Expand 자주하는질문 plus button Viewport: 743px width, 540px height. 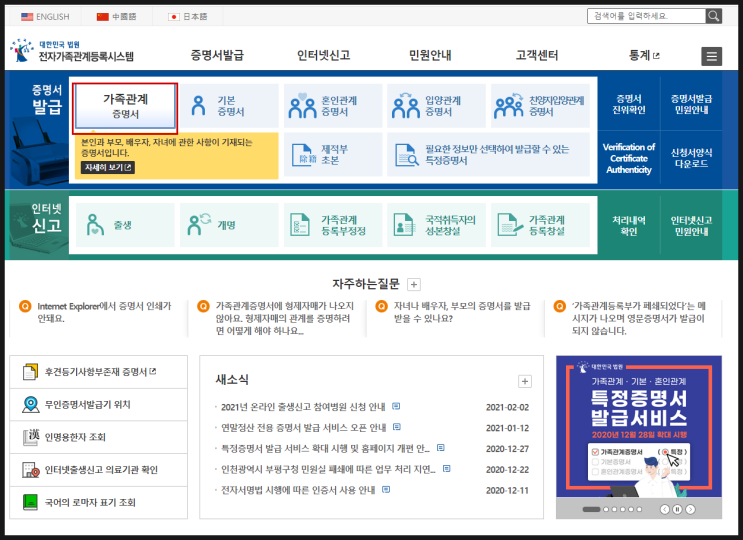point(414,285)
